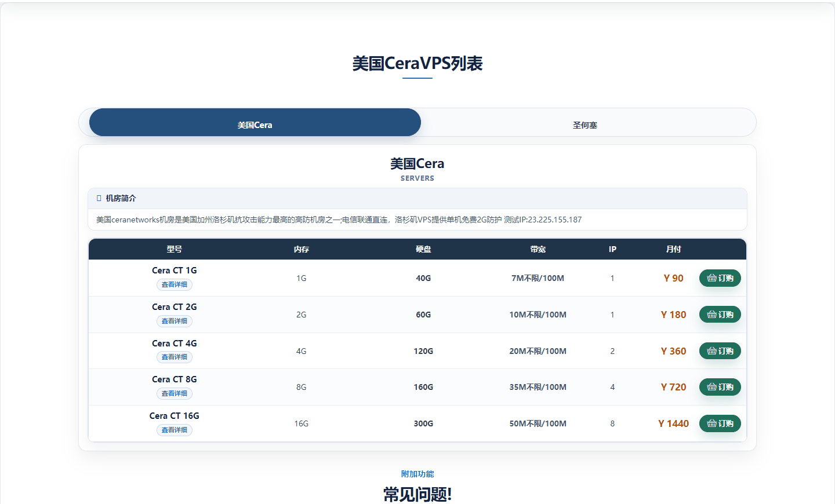The image size is (835, 504).
Task: Click the 120G disk cell
Action: pyautogui.click(x=423, y=351)
